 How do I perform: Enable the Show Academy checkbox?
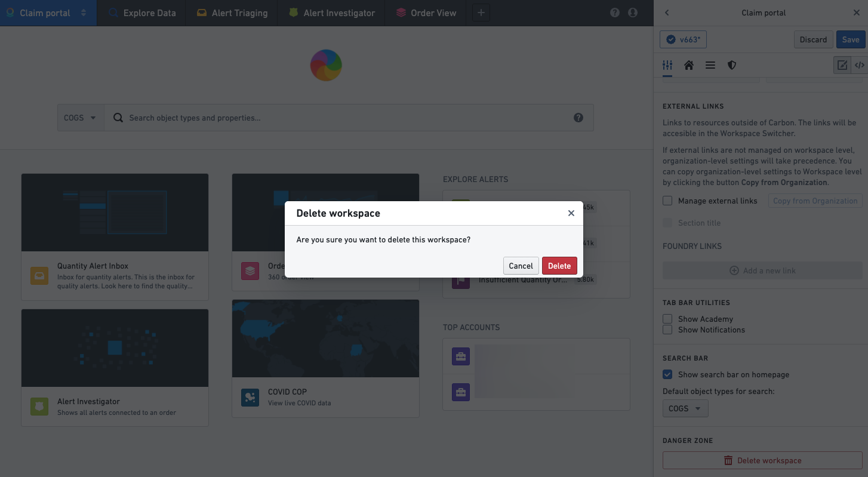tap(667, 319)
